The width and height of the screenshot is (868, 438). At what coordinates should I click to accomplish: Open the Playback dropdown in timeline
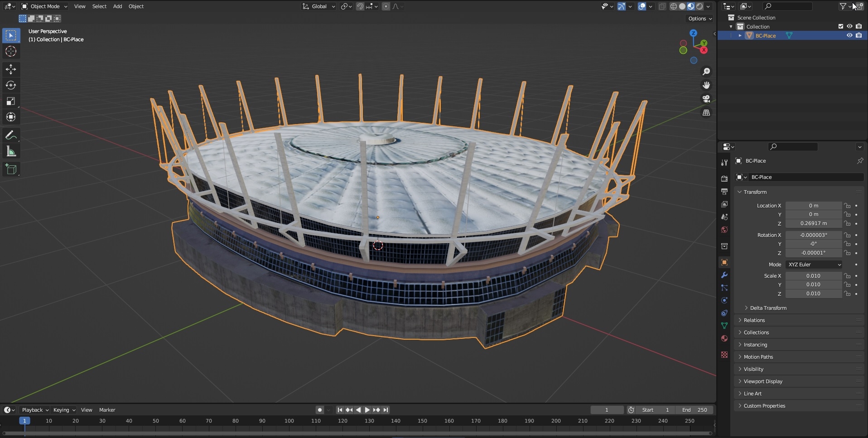coord(35,410)
